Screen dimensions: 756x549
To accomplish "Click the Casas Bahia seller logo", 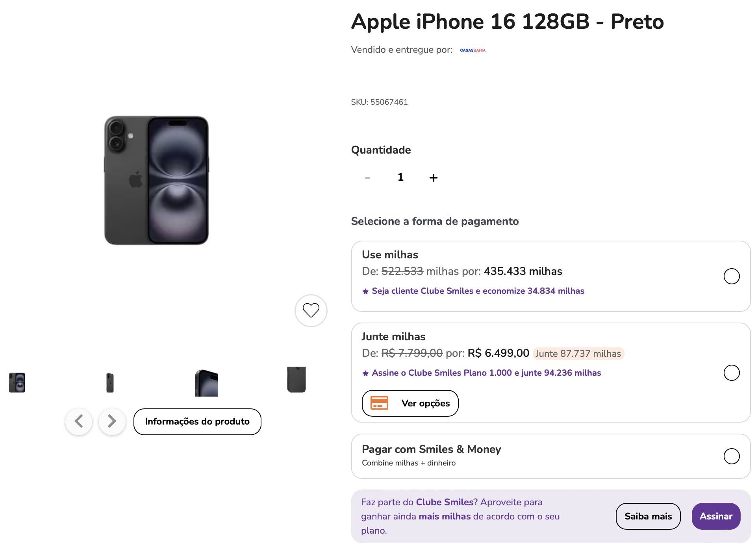I will [472, 50].
